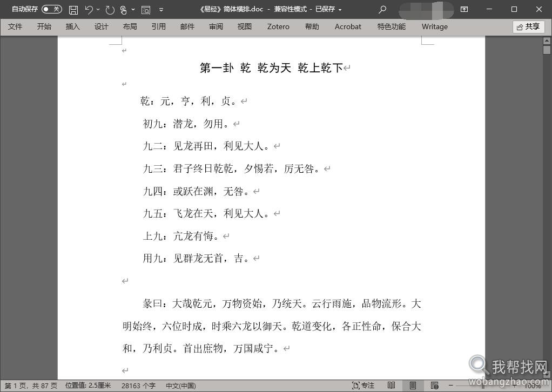
Task: Click the vertical scrollbar thumb
Action: pyautogui.click(x=547, y=50)
